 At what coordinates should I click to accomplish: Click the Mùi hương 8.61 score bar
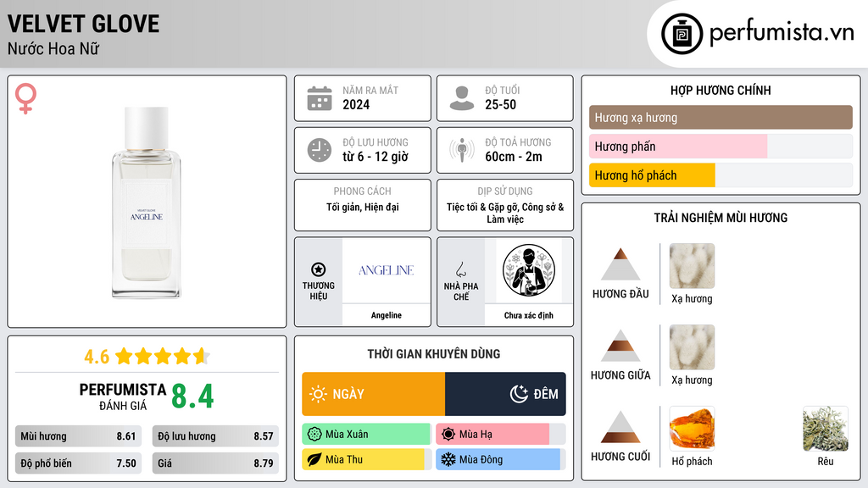pyautogui.click(x=78, y=436)
